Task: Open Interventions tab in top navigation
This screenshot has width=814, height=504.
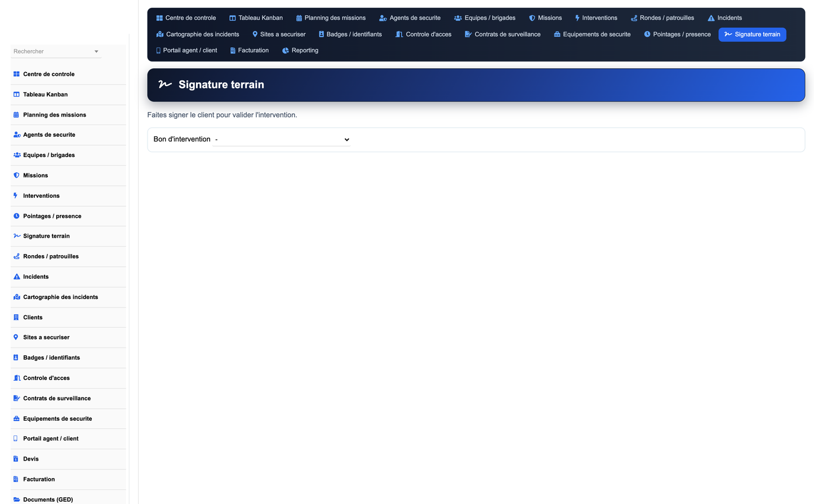Action: [596, 18]
